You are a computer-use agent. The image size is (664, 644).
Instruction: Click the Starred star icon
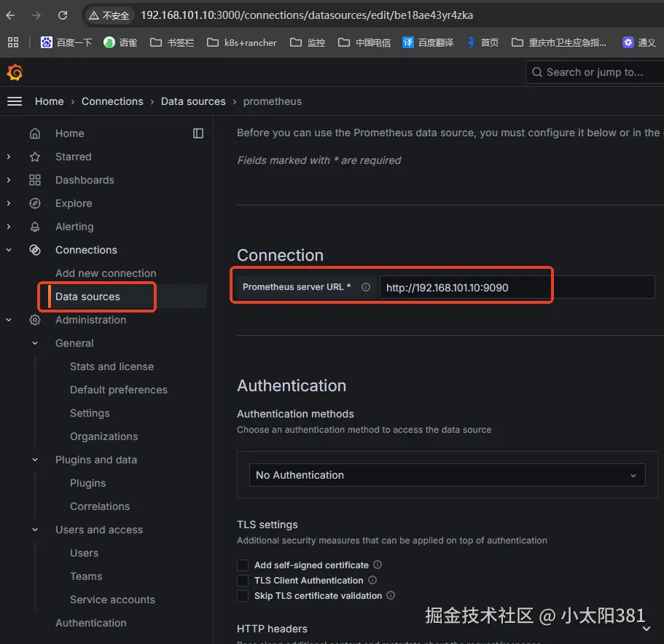coord(35,157)
